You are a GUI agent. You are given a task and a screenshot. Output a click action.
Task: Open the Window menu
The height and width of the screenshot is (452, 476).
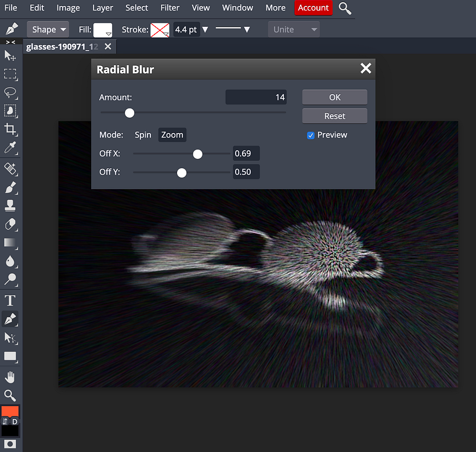coord(237,8)
